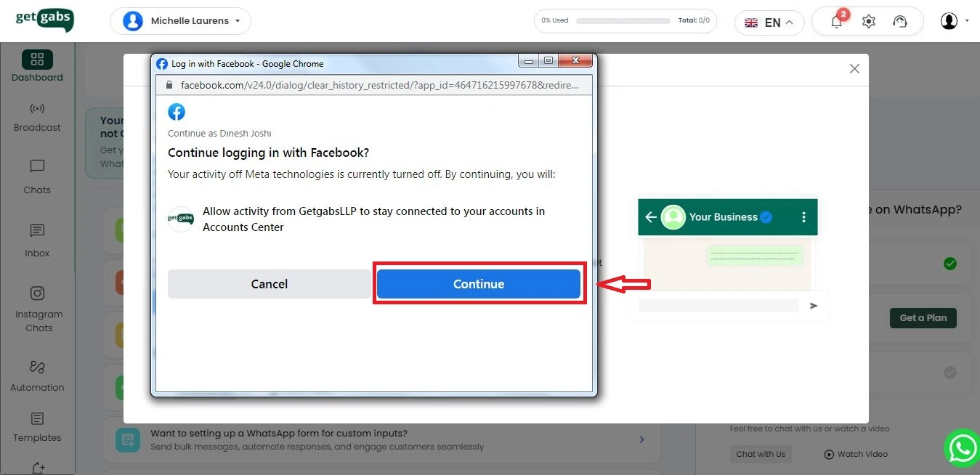Open the Dashboard panel from the sidebar
Viewport: 980px width, 475px height.
click(x=36, y=65)
